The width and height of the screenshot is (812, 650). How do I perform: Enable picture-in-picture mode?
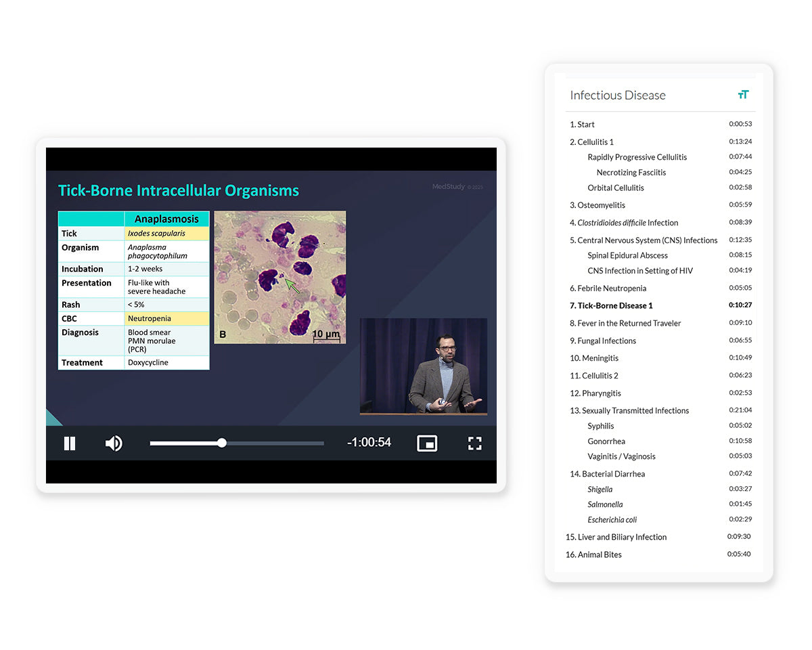[427, 443]
